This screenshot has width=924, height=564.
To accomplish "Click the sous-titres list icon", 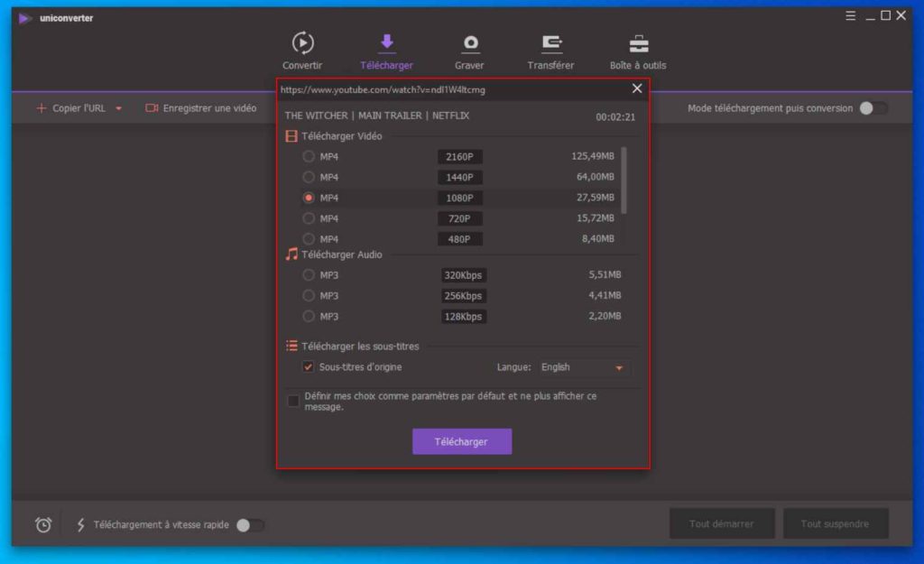I will point(291,346).
